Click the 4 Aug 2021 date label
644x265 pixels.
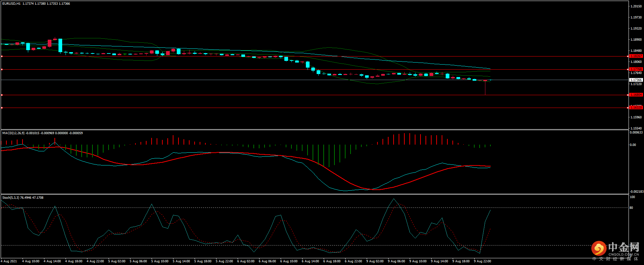[x=9, y=261]
